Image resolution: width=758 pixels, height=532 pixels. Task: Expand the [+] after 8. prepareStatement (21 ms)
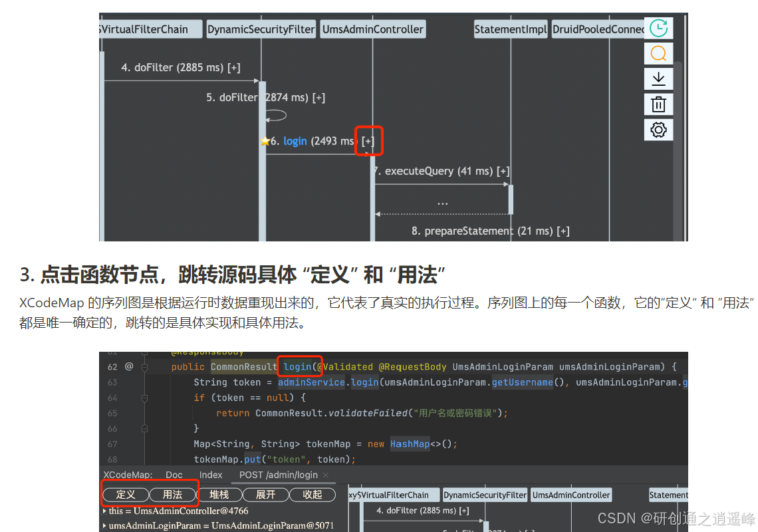pos(563,231)
